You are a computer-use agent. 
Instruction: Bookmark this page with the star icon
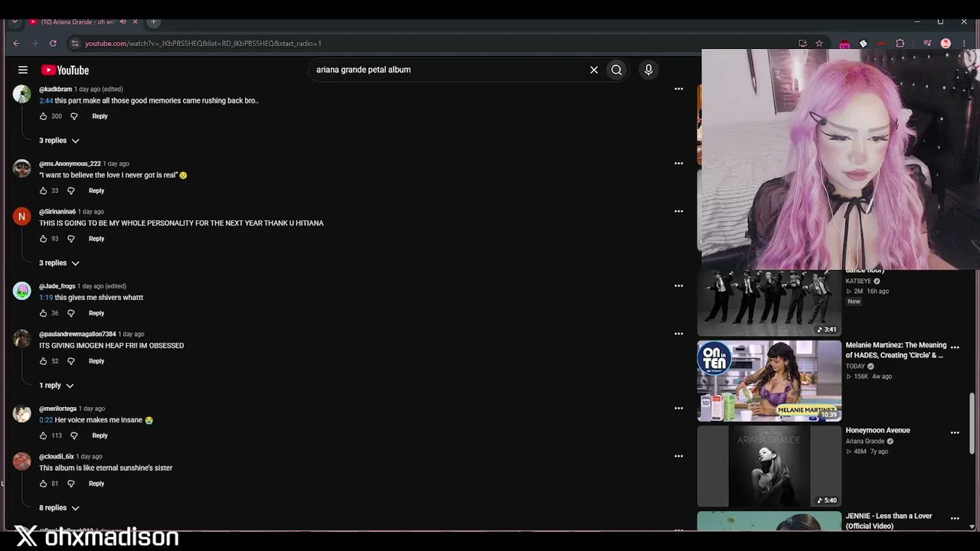[819, 44]
